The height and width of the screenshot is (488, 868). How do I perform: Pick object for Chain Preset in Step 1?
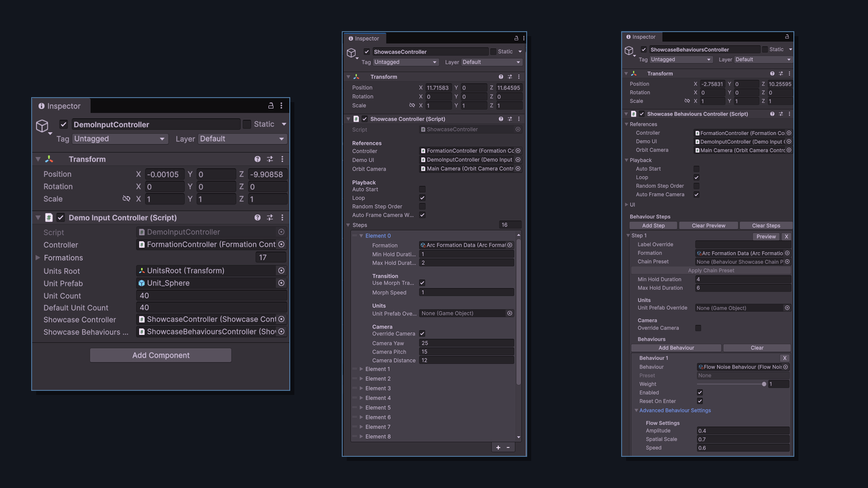(x=787, y=262)
